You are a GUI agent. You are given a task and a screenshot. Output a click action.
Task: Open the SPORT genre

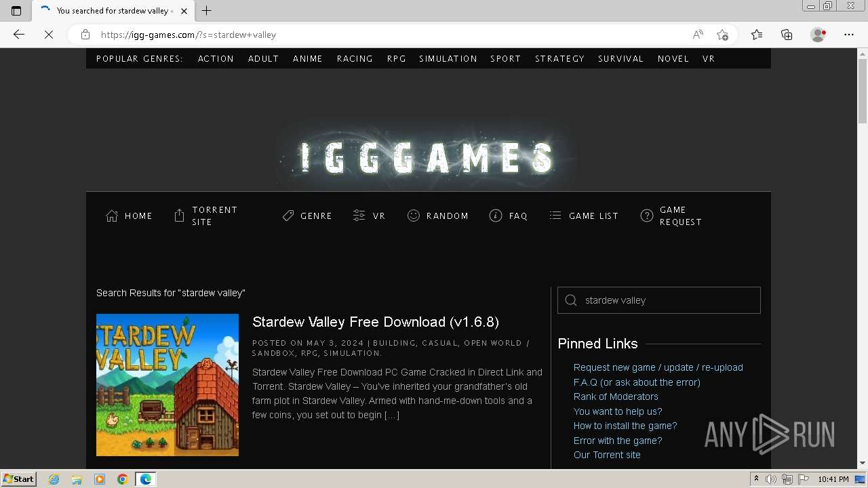tap(505, 58)
